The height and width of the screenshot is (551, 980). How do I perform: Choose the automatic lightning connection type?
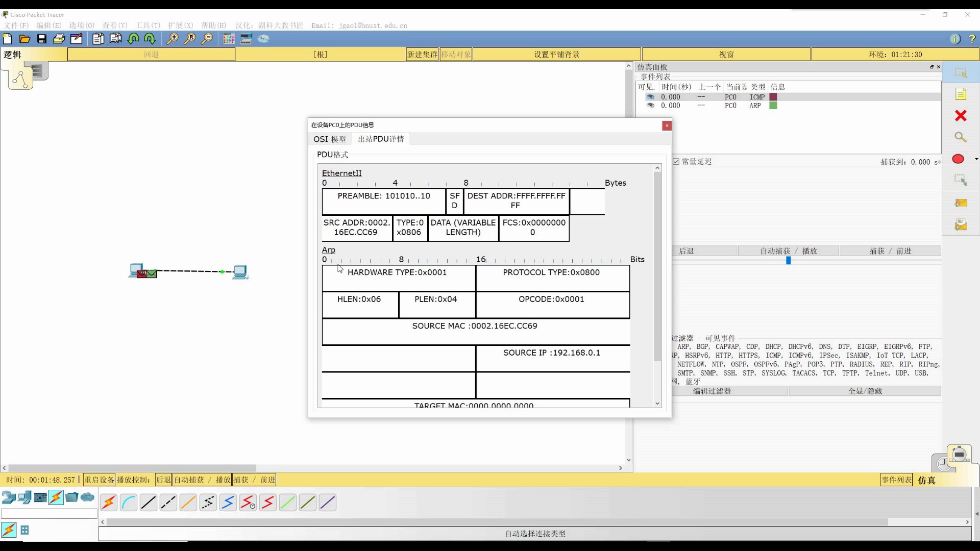pyautogui.click(x=109, y=503)
